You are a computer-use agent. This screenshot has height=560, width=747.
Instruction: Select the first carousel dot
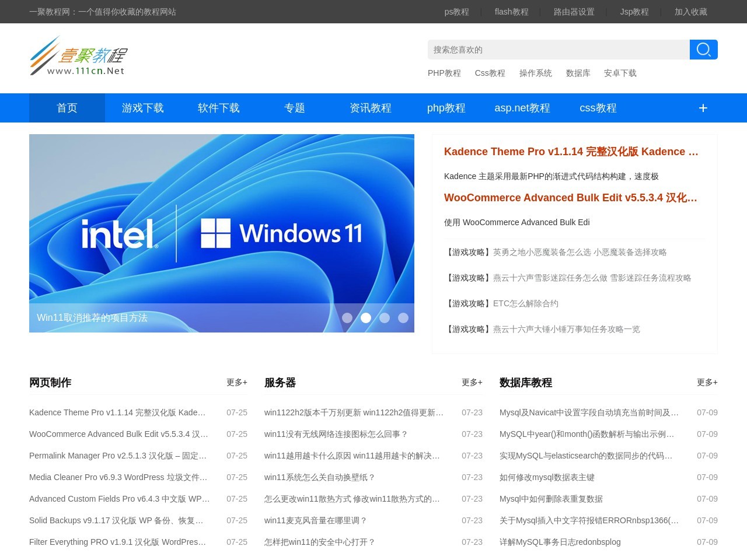[x=347, y=318]
